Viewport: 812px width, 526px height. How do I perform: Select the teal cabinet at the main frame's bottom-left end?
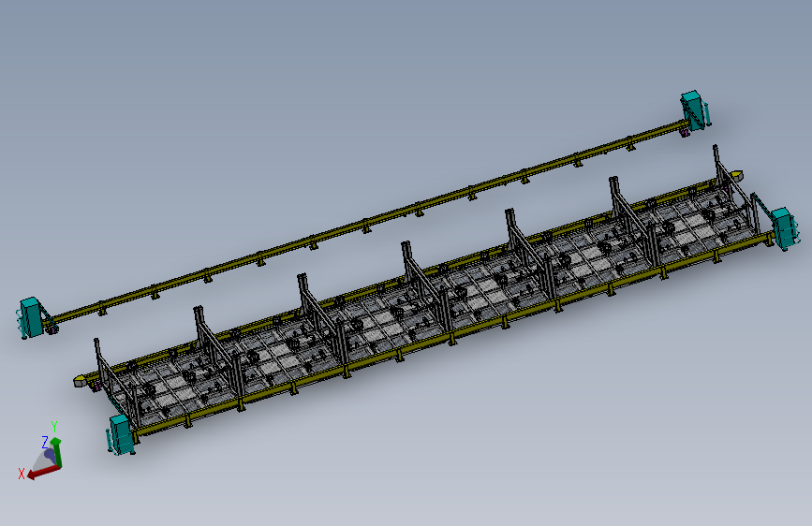coord(121,434)
